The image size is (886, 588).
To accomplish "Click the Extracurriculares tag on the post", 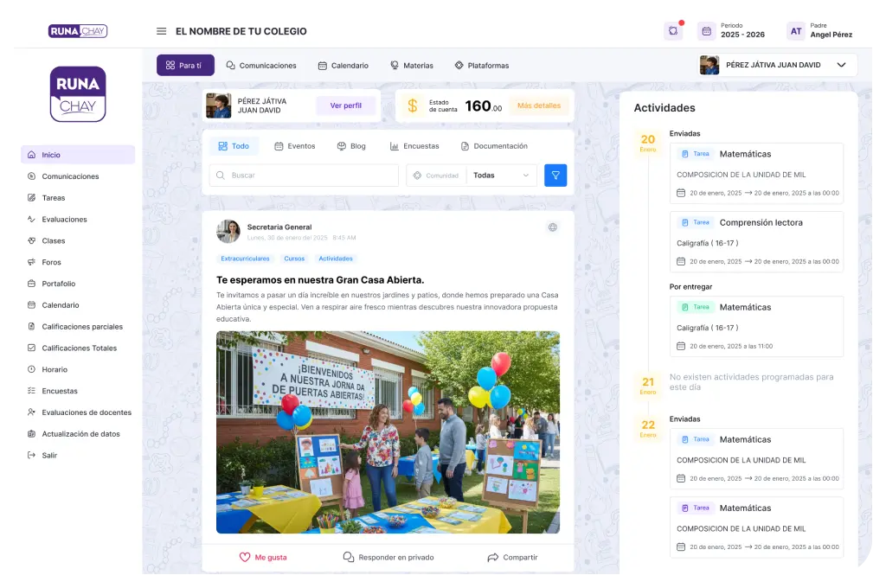I will click(245, 259).
